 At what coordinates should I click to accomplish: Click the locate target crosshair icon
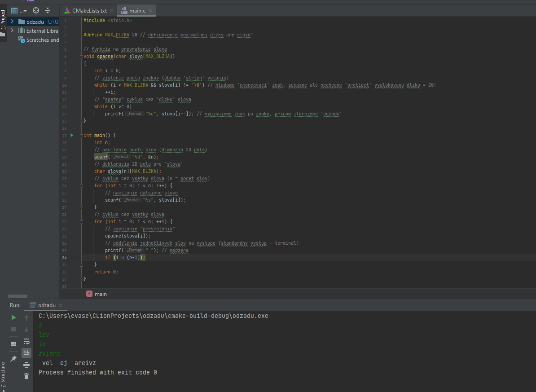tap(36, 10)
